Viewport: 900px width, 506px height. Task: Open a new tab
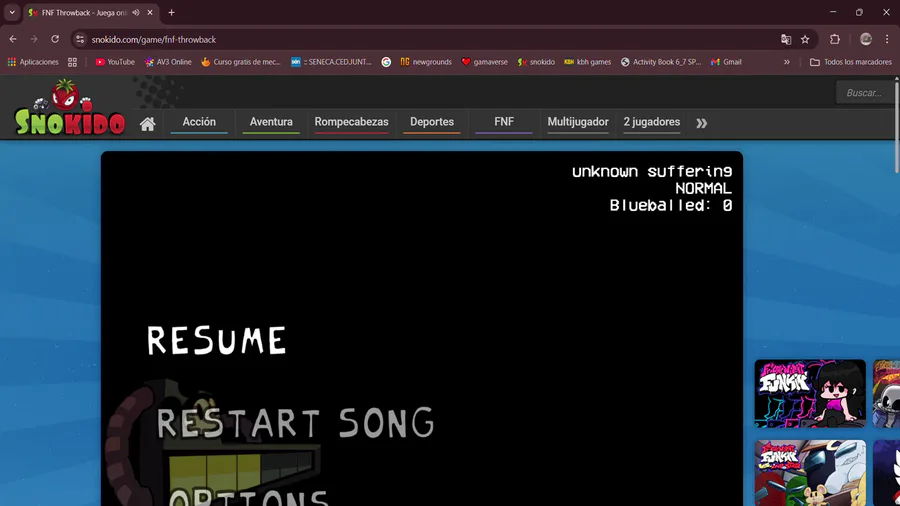(x=171, y=12)
